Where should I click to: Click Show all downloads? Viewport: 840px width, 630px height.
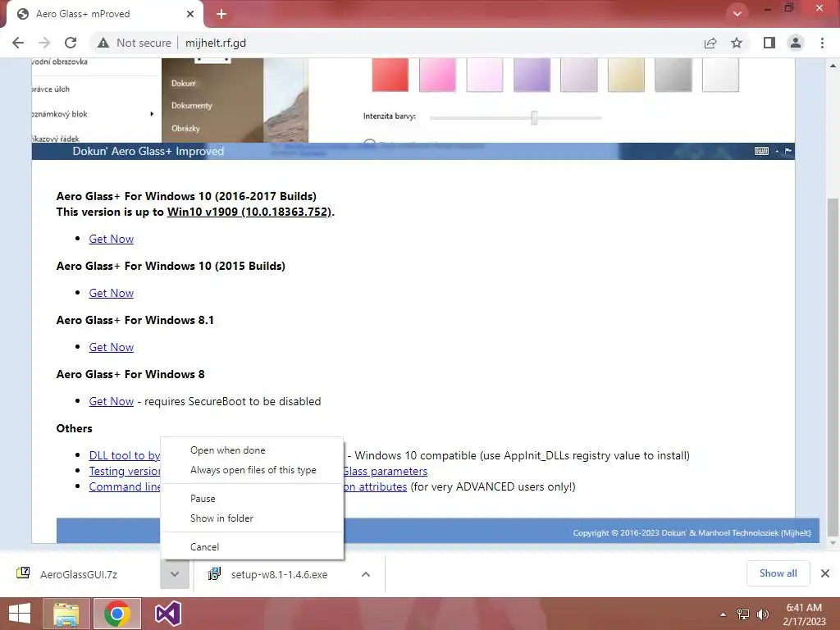click(x=778, y=573)
